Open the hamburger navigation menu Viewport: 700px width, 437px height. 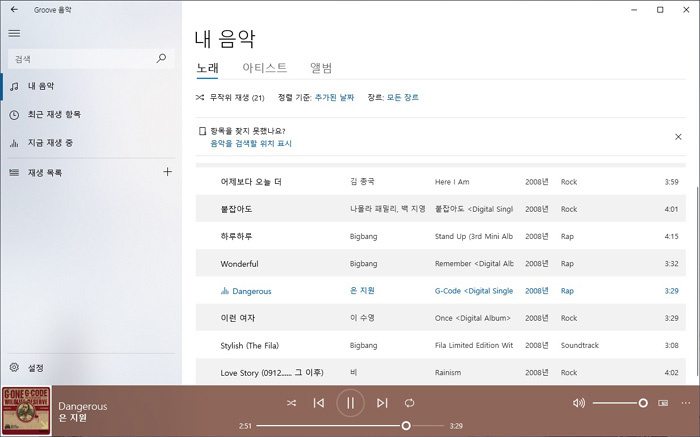coord(14,33)
